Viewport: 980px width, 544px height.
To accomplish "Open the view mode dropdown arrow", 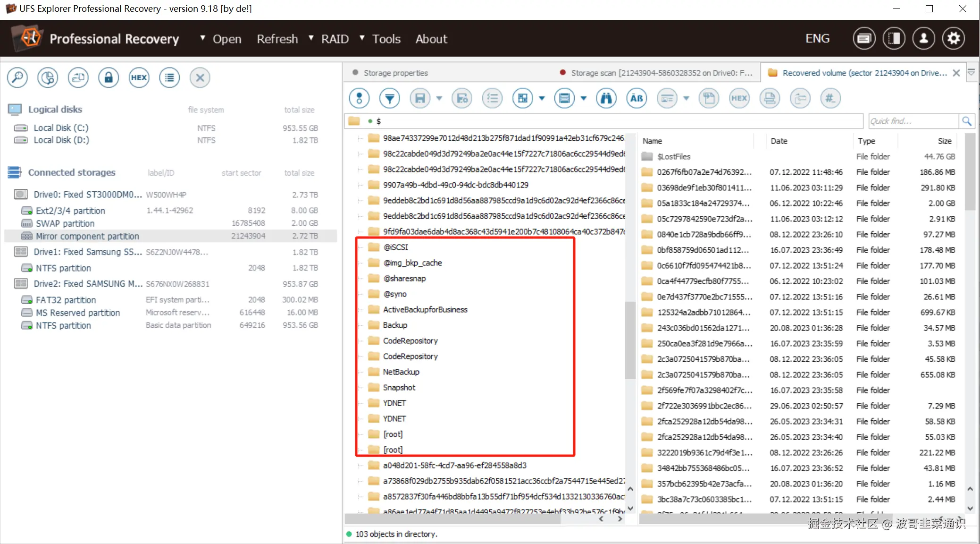I will coord(542,98).
